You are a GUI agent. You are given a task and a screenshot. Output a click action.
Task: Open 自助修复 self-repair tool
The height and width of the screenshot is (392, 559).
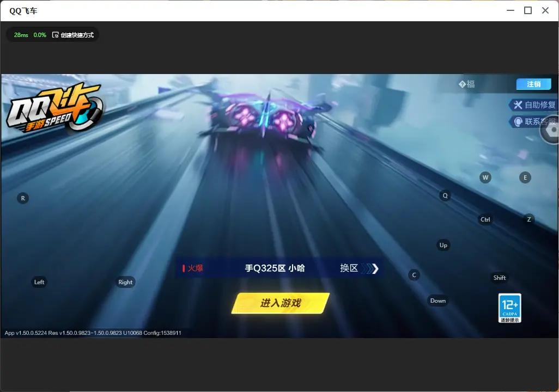click(x=534, y=105)
